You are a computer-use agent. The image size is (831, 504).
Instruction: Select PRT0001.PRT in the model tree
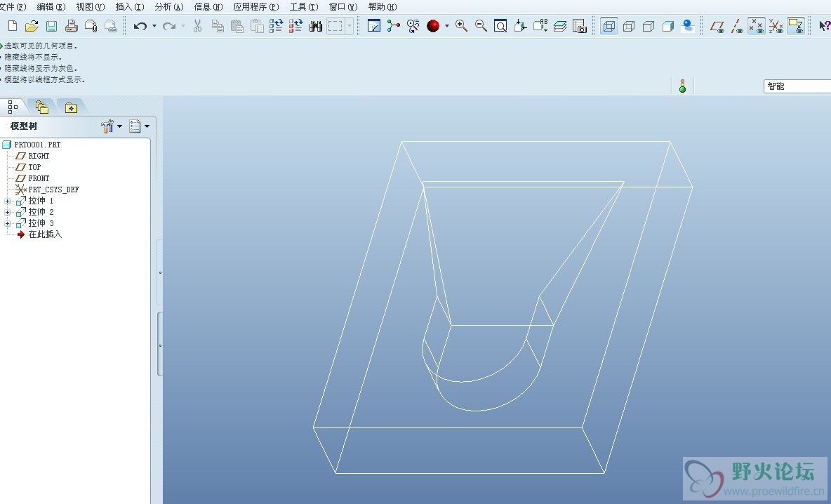coord(37,145)
